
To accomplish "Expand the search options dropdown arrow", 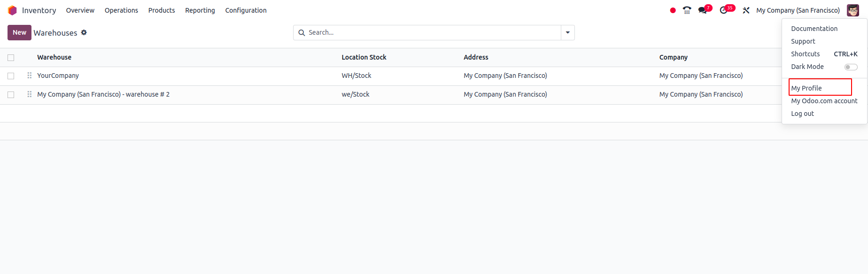I will click(x=568, y=32).
